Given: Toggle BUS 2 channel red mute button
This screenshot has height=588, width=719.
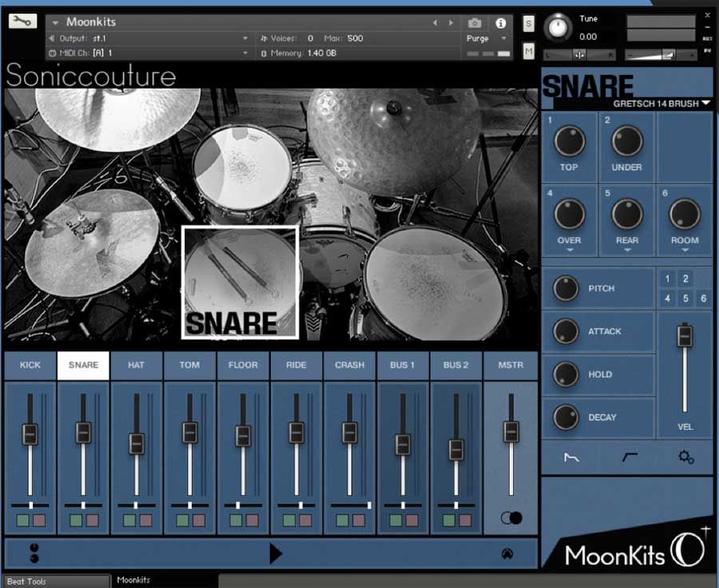Looking at the screenshot, I should [466, 521].
